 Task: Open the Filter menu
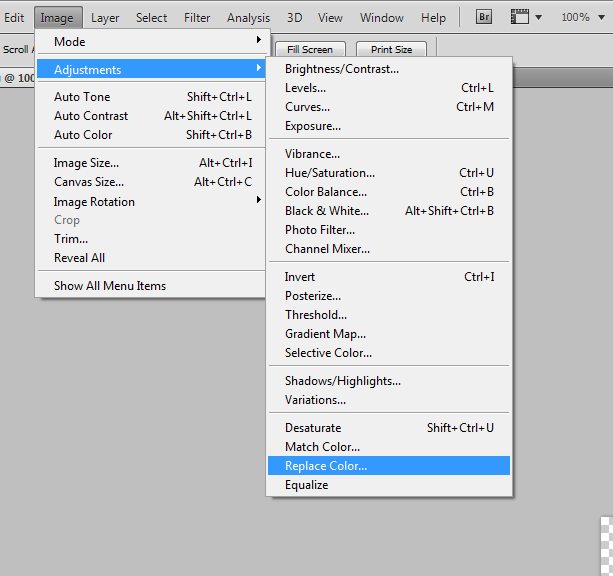[197, 17]
